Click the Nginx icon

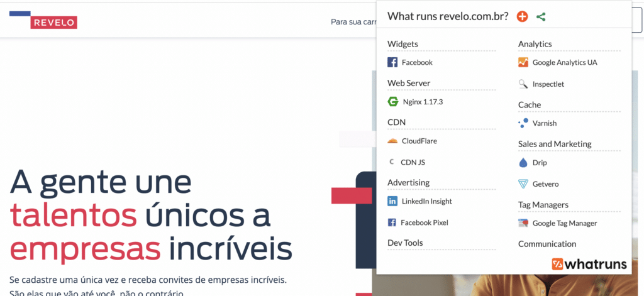tap(392, 102)
